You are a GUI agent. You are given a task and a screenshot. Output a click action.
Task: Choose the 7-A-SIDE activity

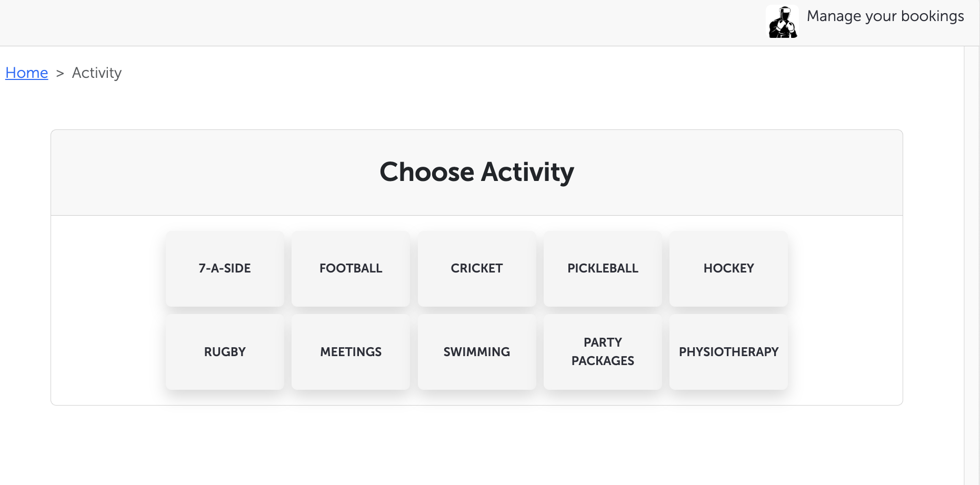[x=225, y=268]
